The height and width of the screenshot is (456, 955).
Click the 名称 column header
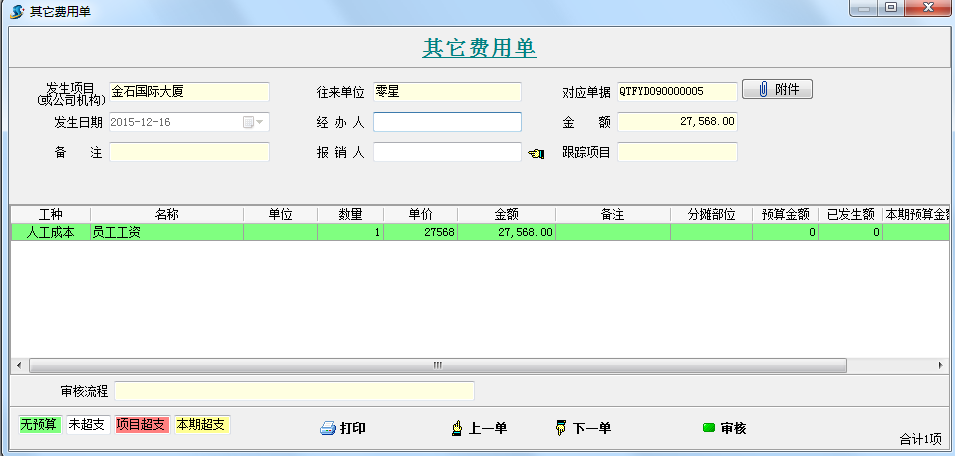pyautogui.click(x=166, y=215)
